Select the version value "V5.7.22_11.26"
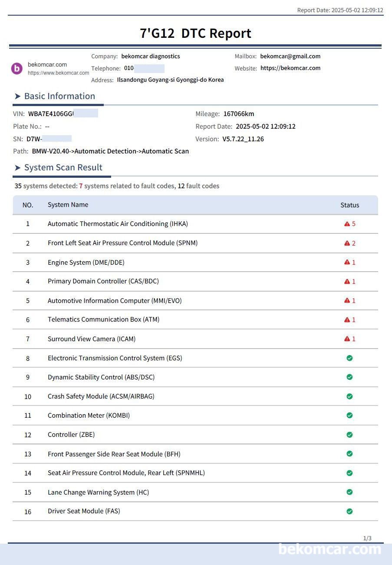Image resolution: width=392 pixels, height=565 pixels. coord(243,139)
